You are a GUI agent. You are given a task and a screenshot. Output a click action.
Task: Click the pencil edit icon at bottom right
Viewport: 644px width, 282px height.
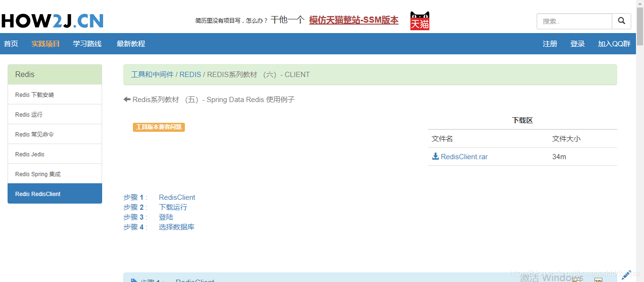pyautogui.click(x=627, y=275)
